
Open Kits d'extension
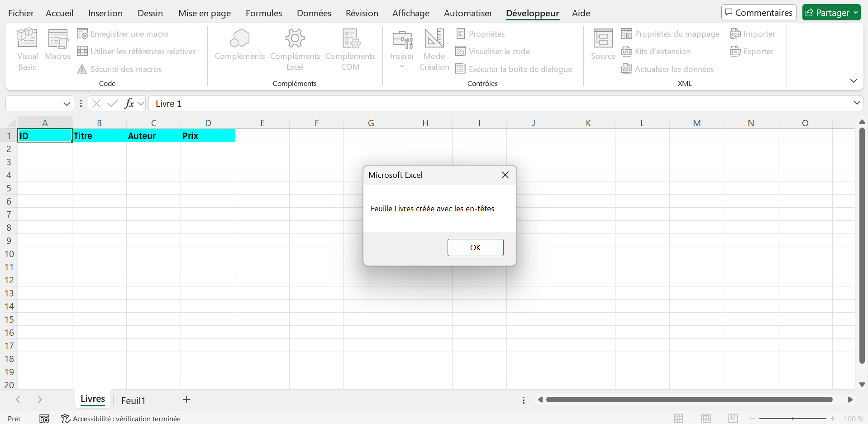(656, 52)
